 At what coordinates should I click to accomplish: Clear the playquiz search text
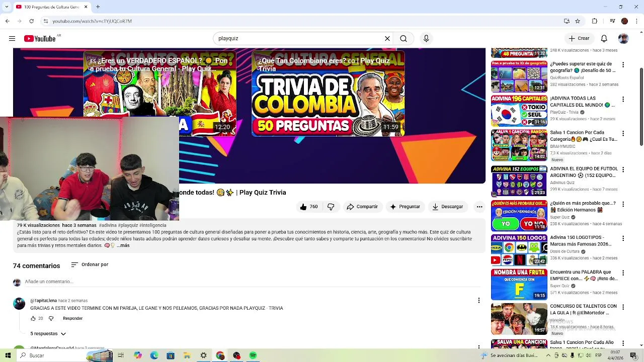click(x=387, y=39)
